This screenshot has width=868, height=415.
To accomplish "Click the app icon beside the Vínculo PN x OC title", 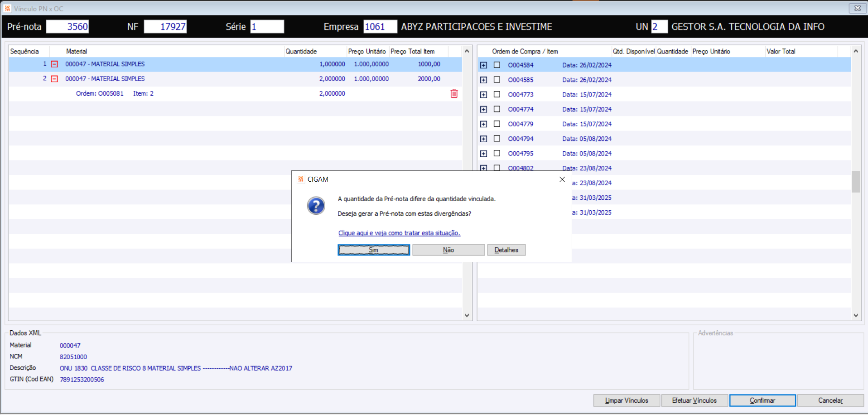I will [7, 9].
